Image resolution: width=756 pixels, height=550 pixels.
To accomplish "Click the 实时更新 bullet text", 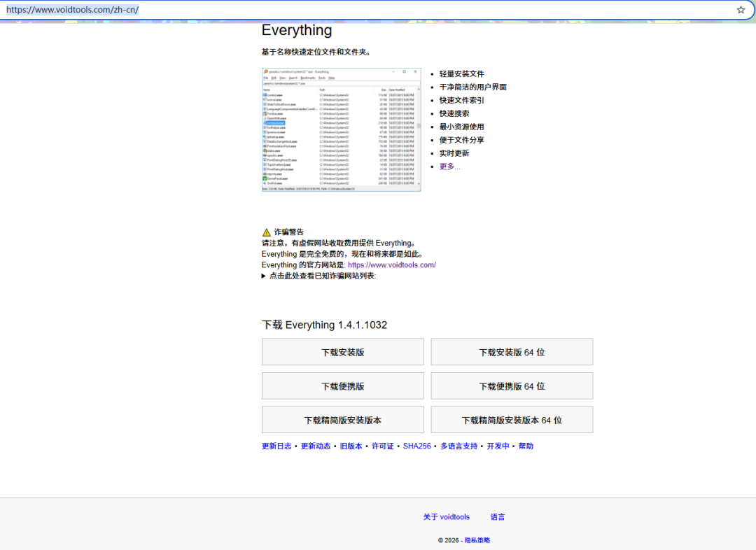I will 454,153.
